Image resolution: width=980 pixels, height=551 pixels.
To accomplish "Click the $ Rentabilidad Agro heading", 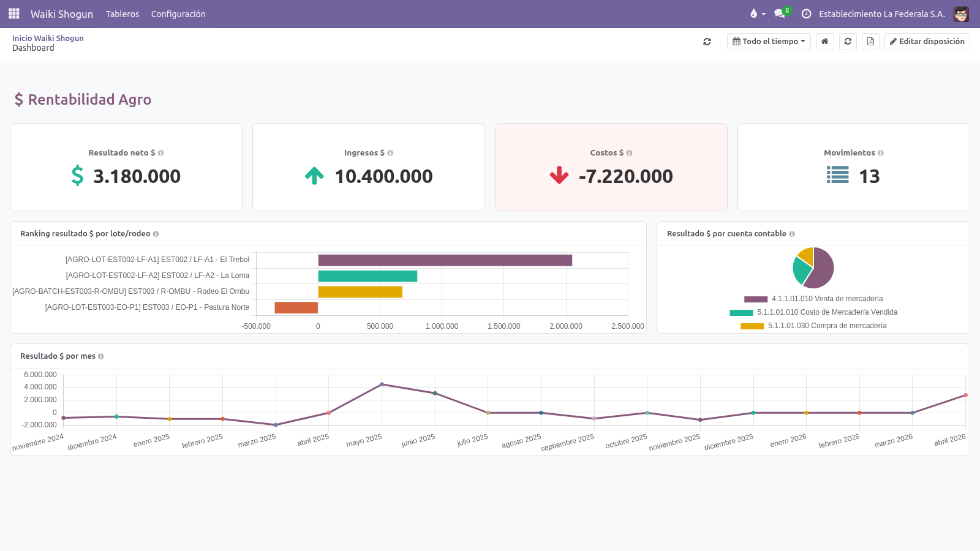I will tap(83, 99).
